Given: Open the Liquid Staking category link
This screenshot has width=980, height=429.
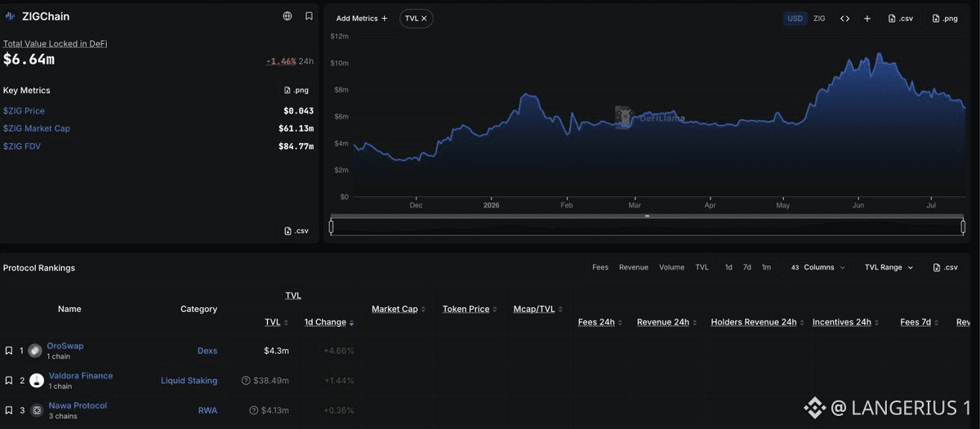Looking at the screenshot, I should pos(189,380).
